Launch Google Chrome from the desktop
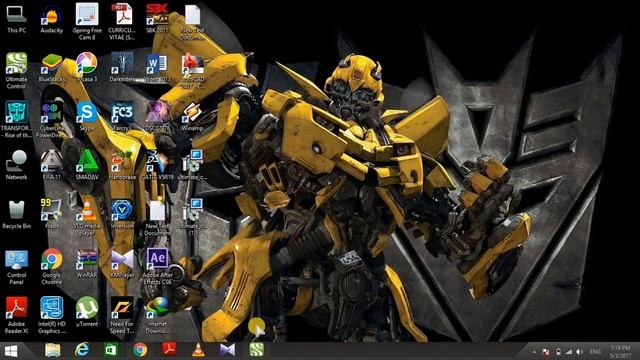Image resolution: width=640 pixels, height=360 pixels. 51,267
